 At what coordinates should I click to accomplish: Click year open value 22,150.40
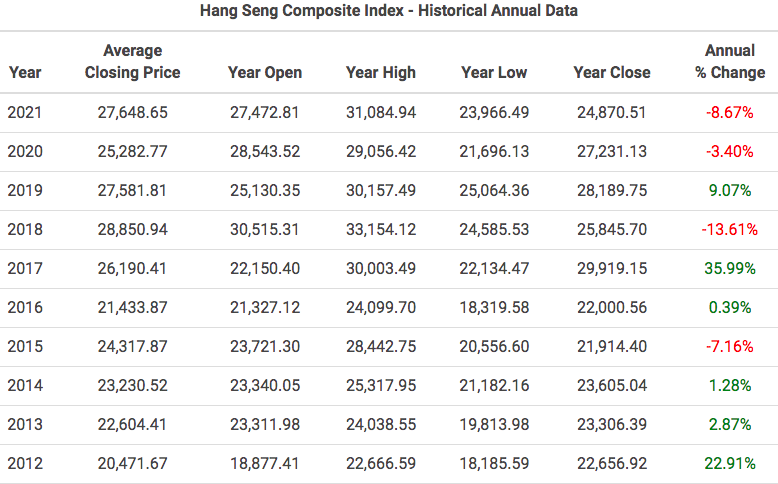click(265, 269)
